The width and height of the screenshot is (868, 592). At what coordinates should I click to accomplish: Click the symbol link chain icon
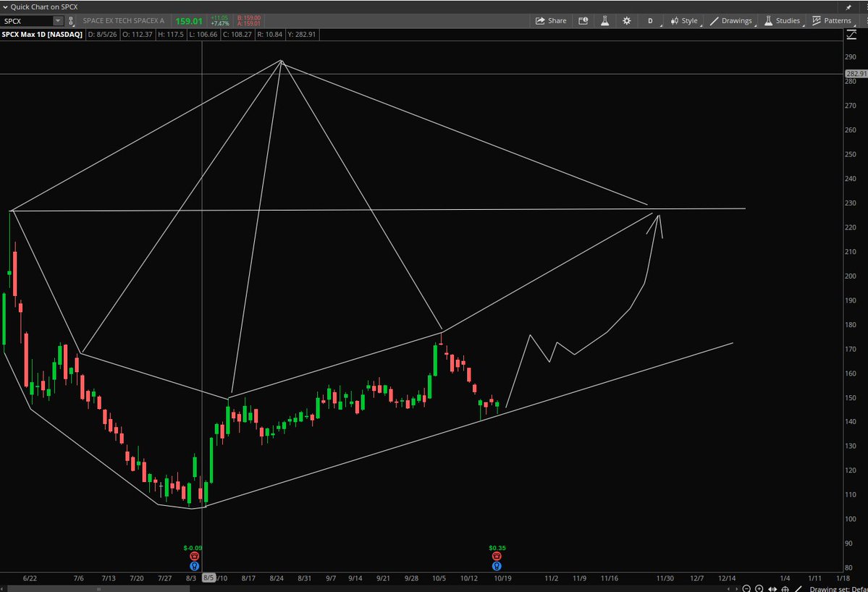pyautogui.click(x=71, y=21)
